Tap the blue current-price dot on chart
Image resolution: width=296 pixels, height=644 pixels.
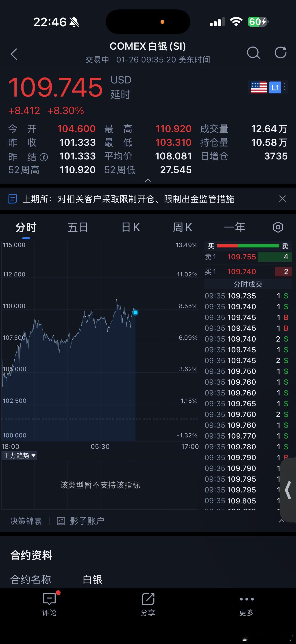(x=135, y=313)
